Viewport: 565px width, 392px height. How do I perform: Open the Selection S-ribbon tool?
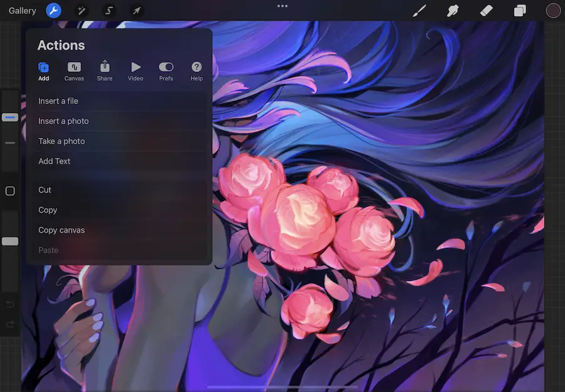tap(109, 11)
